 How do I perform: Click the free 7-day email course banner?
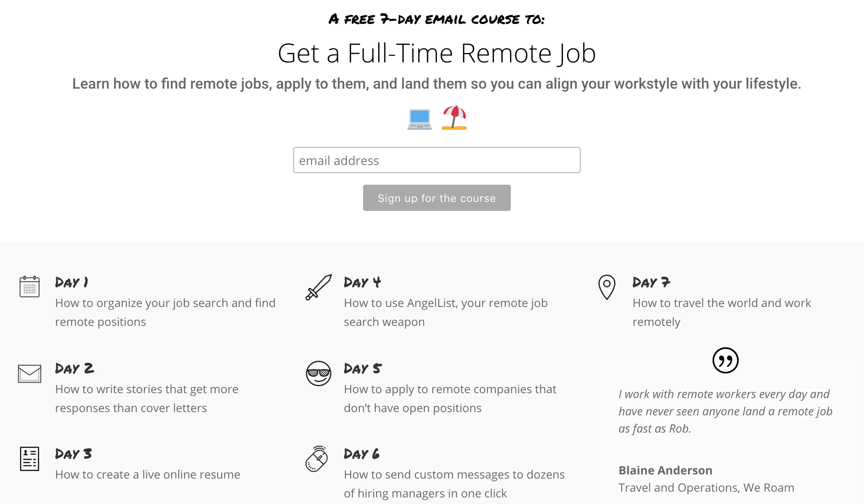coord(437,18)
